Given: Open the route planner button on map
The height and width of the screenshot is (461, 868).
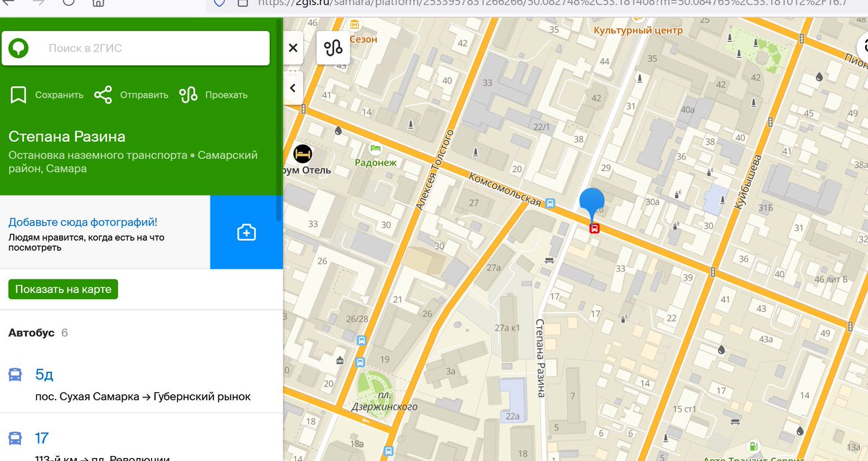Looking at the screenshot, I should pos(333,48).
